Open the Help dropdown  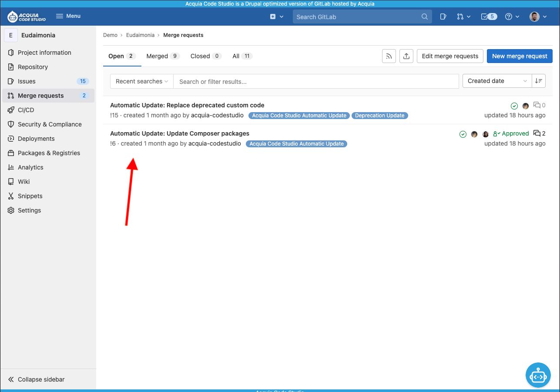pyautogui.click(x=512, y=17)
